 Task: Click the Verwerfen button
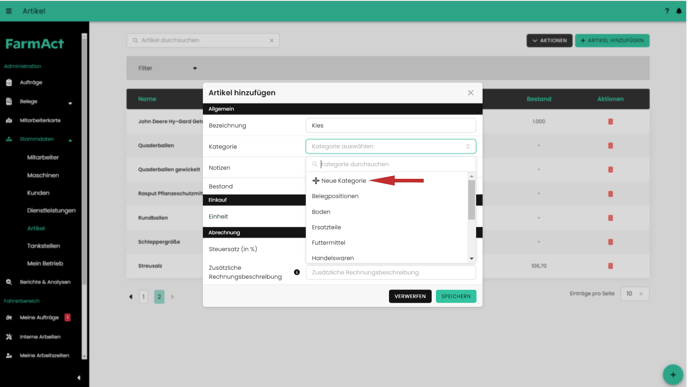(x=410, y=297)
